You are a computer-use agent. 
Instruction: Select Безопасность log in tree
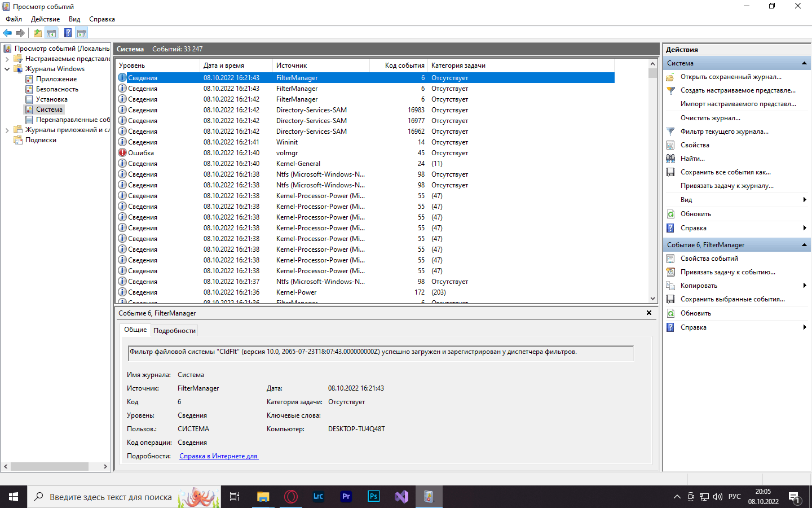pyautogui.click(x=57, y=89)
